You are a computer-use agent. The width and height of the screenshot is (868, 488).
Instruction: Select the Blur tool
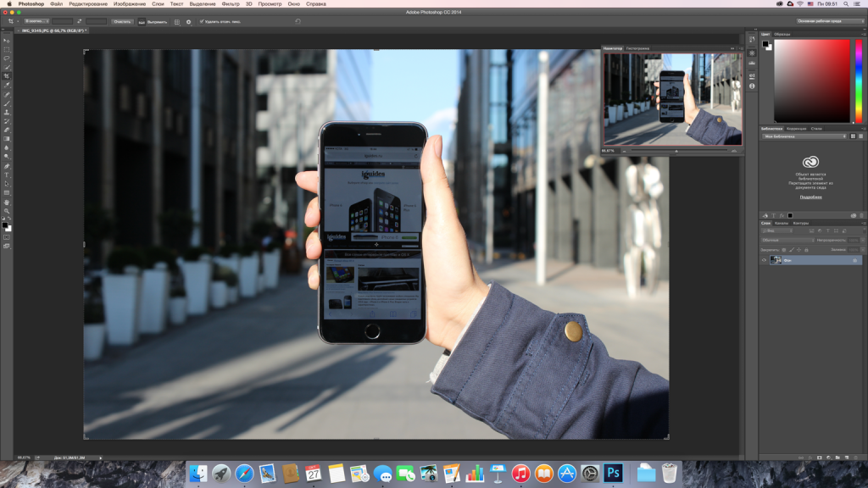coord(7,147)
